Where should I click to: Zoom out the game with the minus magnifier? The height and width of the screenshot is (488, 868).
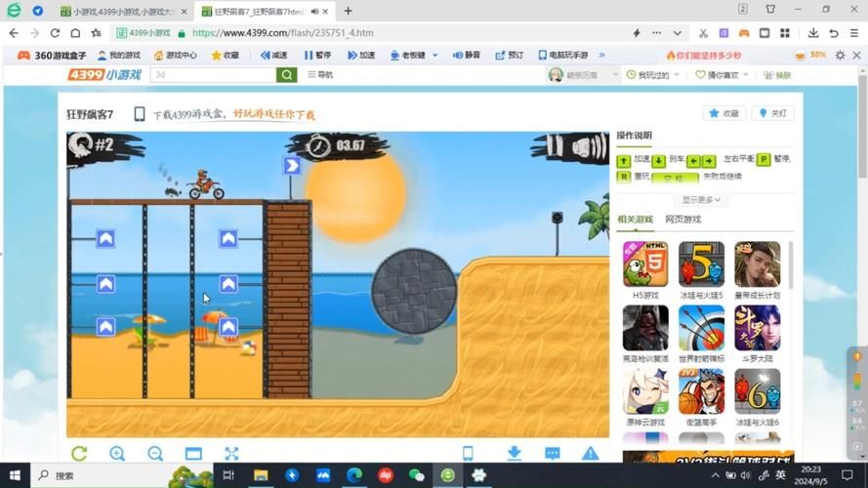click(155, 454)
